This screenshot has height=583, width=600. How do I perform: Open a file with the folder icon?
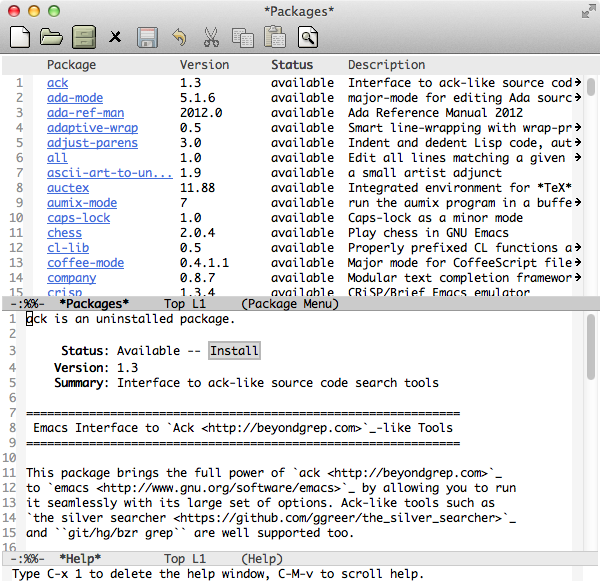click(x=51, y=37)
